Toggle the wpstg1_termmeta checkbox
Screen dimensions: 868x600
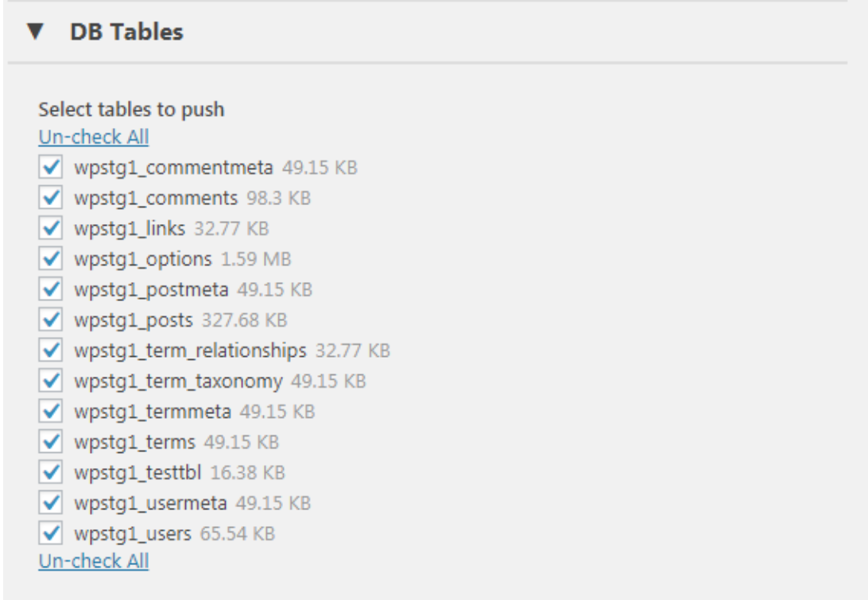tap(51, 412)
